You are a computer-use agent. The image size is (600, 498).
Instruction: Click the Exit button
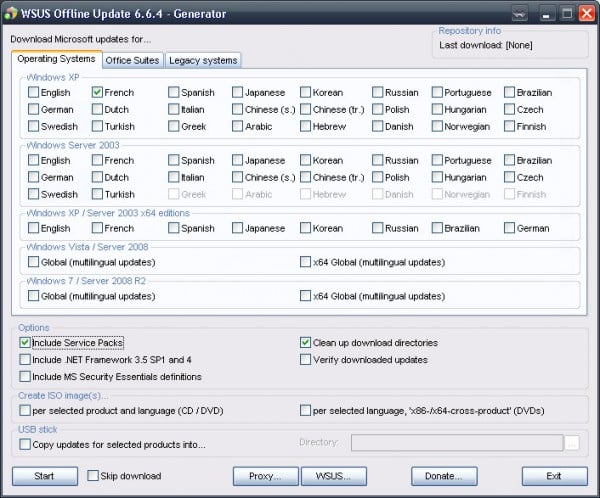click(554, 476)
